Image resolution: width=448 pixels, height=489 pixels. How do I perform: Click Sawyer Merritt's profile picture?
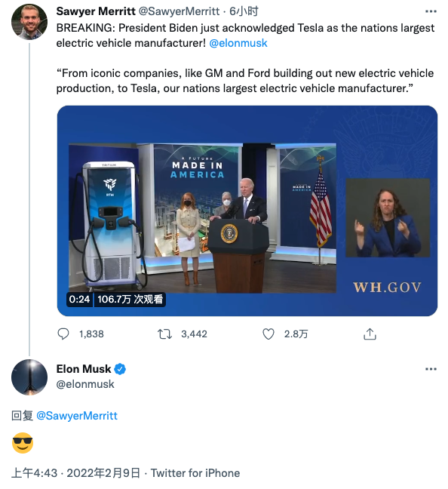(29, 22)
